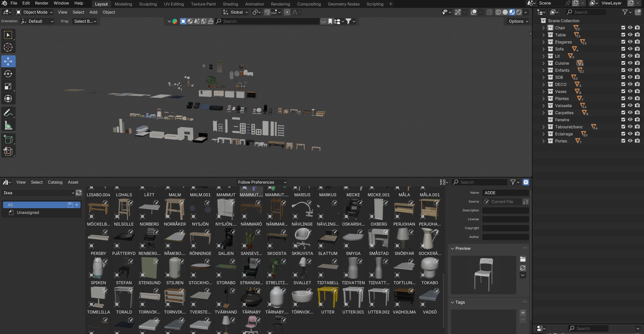644x334 pixels.
Task: Click the Options button in viewport header
Action: pyautogui.click(x=518, y=21)
